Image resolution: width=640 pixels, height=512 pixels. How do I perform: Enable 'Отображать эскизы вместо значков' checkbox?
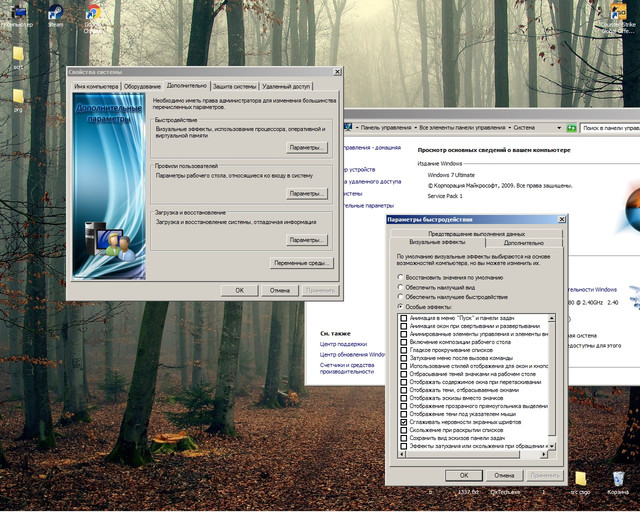click(404, 398)
